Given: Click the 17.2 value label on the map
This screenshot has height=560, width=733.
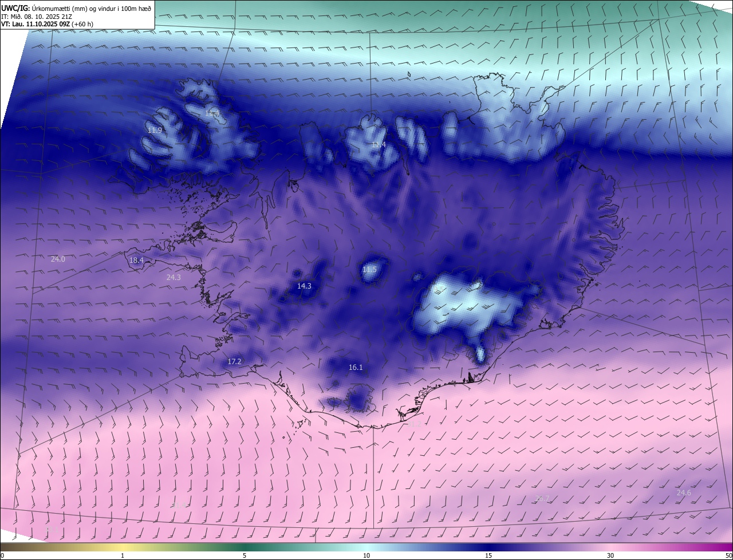Looking at the screenshot, I should [234, 361].
